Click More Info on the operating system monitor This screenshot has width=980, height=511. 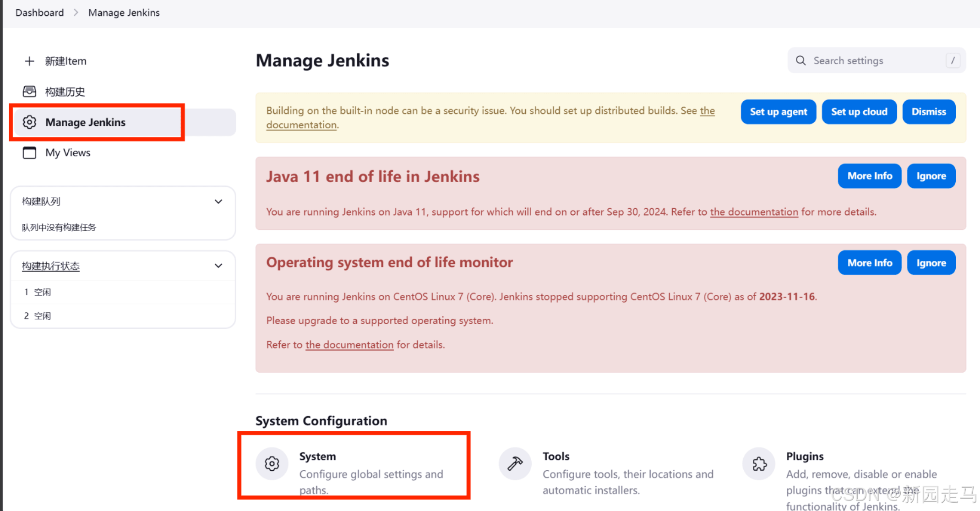click(x=870, y=263)
